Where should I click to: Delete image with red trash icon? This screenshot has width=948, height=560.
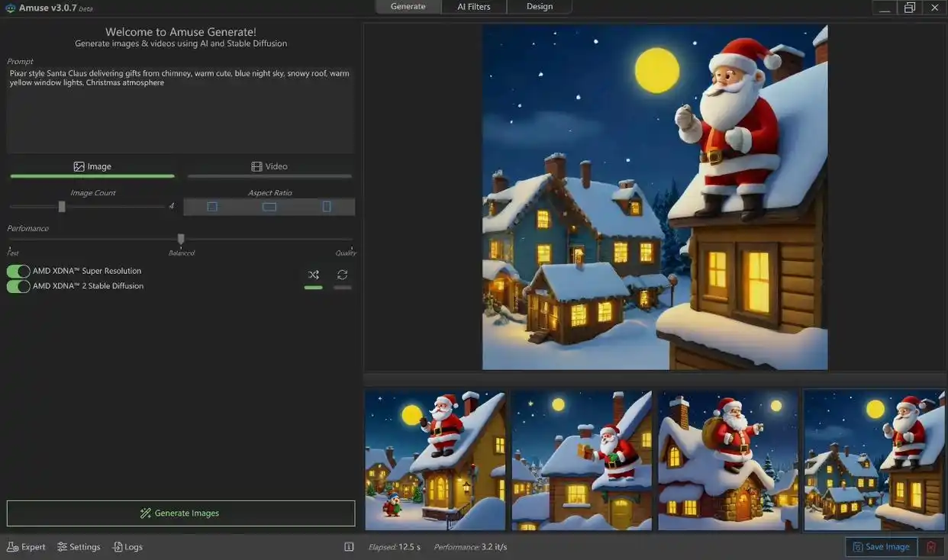pos(930,547)
